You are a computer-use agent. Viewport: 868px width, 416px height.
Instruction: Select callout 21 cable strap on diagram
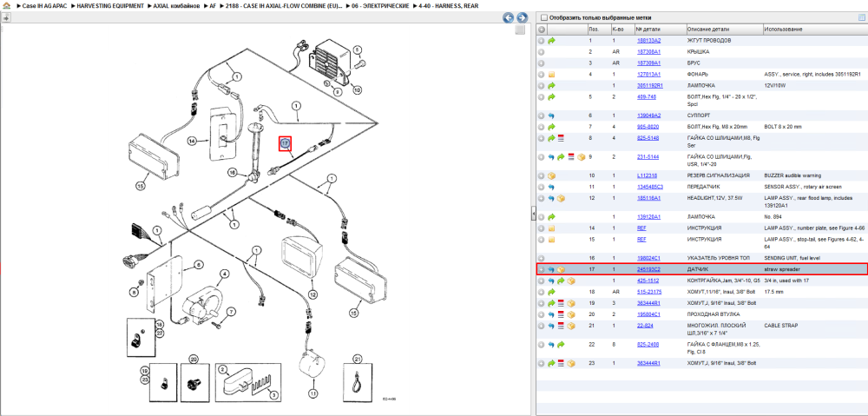[357, 359]
